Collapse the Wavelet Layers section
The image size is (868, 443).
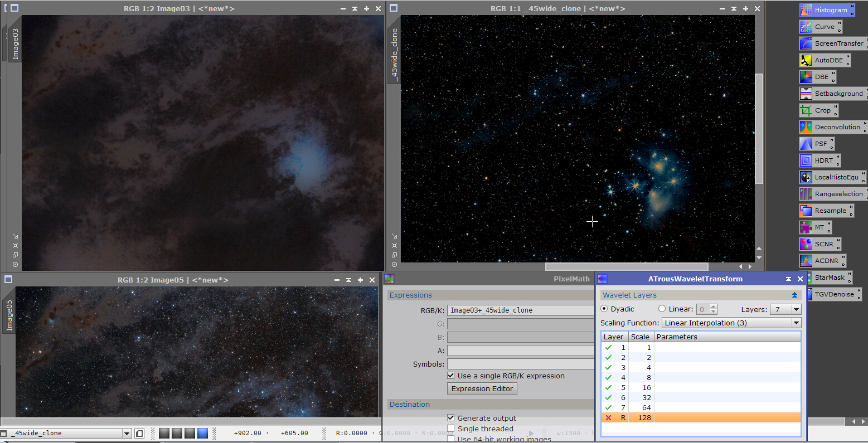[794, 295]
